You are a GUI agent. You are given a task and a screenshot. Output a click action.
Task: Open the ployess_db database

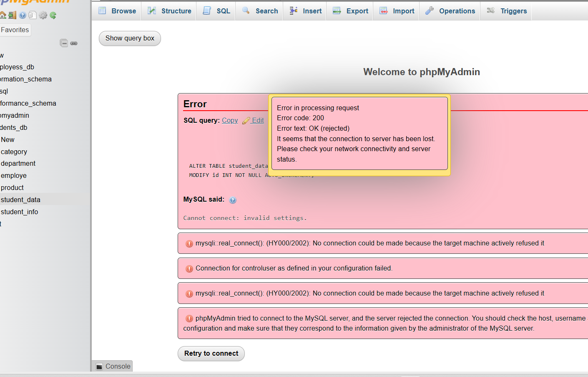(17, 67)
